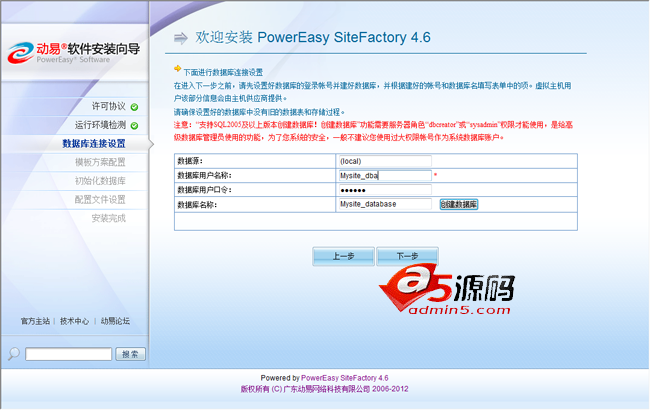Click yellow arrow icon before 下面进行数据库连接设置
Screen dimensions: 650x410
click(177, 68)
